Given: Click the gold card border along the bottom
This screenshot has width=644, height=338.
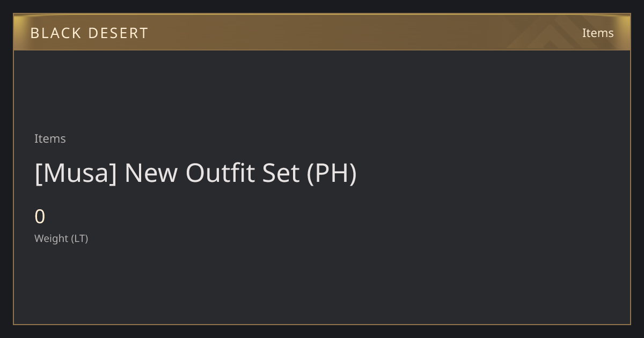Looking at the screenshot, I should 322,324.
